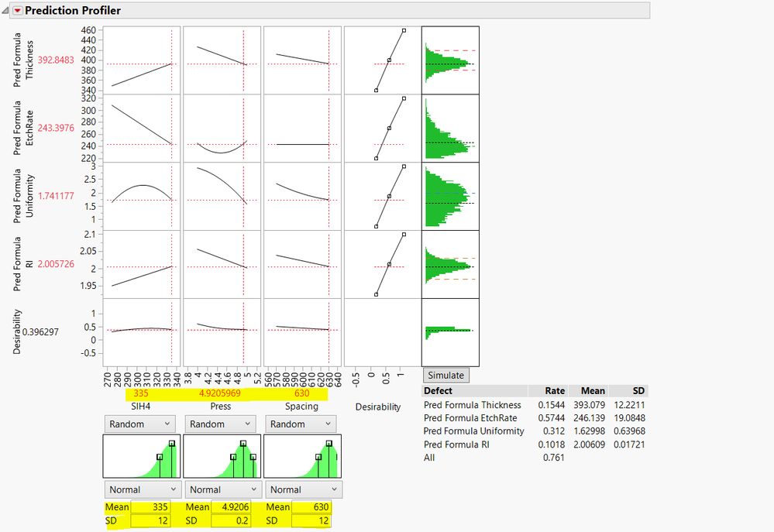Click the Simulate button
This screenshot has width=774, height=532.
(x=445, y=375)
